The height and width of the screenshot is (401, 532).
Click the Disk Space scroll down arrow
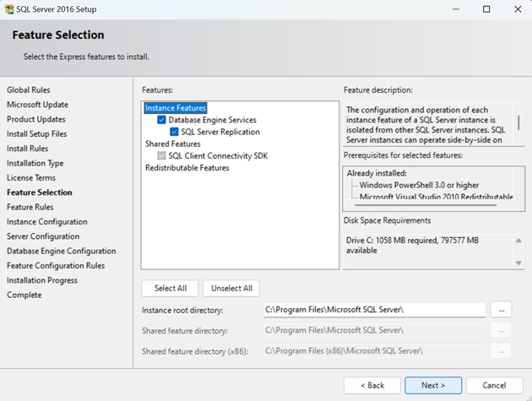pos(518,263)
